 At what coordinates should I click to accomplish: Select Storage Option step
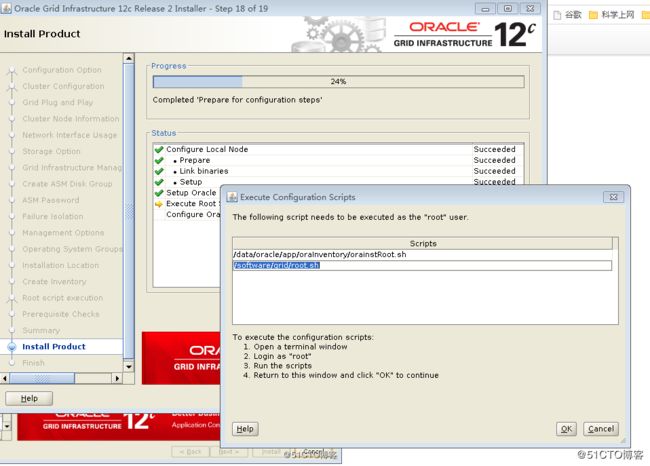(x=51, y=151)
